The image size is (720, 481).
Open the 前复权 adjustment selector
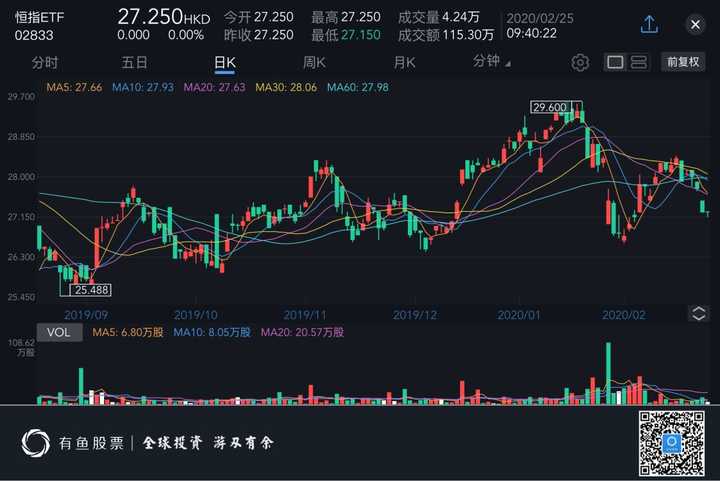[683, 62]
